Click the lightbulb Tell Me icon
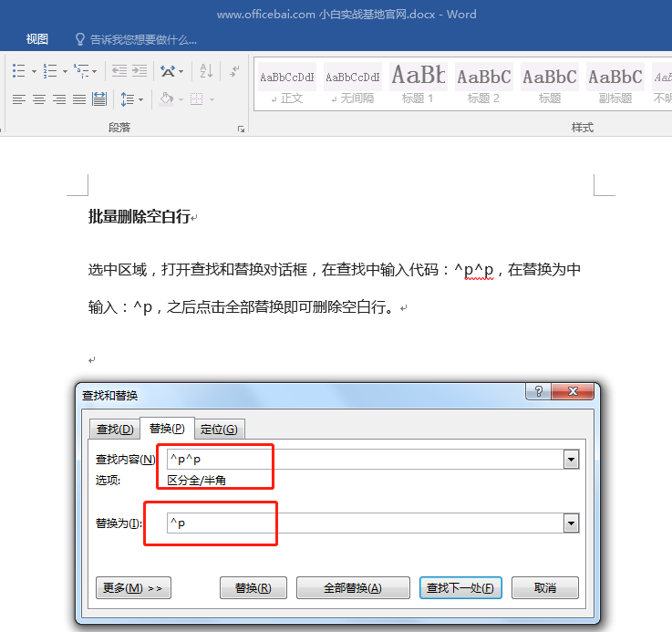Image resolution: width=672 pixels, height=632 pixels. coord(79,39)
